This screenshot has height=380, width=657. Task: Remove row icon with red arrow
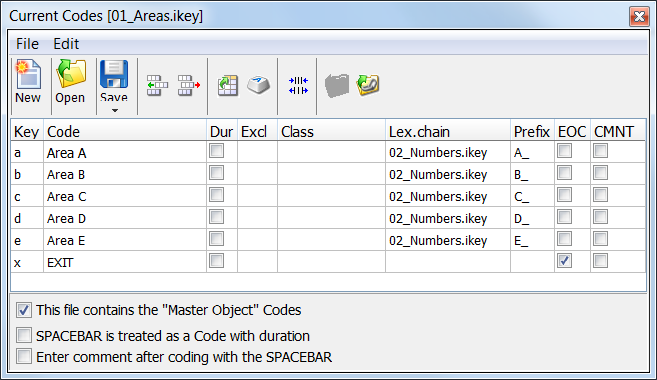click(x=189, y=85)
